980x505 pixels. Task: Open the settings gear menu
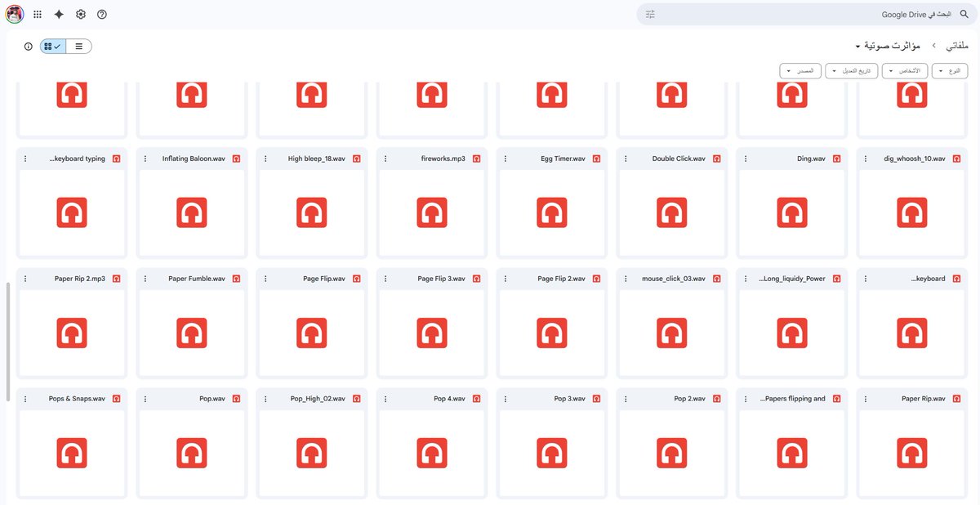tap(81, 15)
